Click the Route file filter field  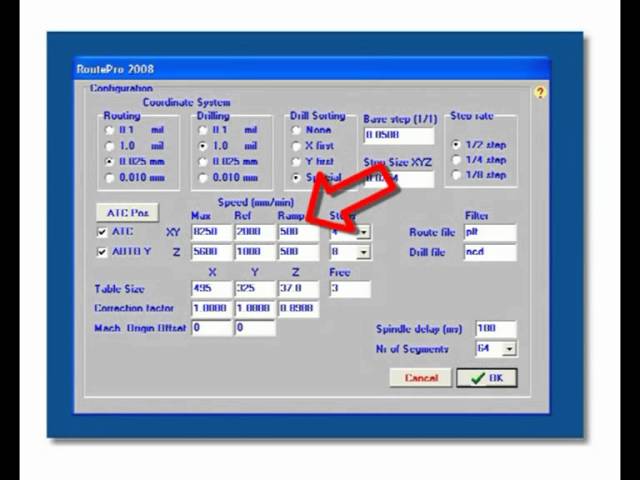tap(490, 232)
